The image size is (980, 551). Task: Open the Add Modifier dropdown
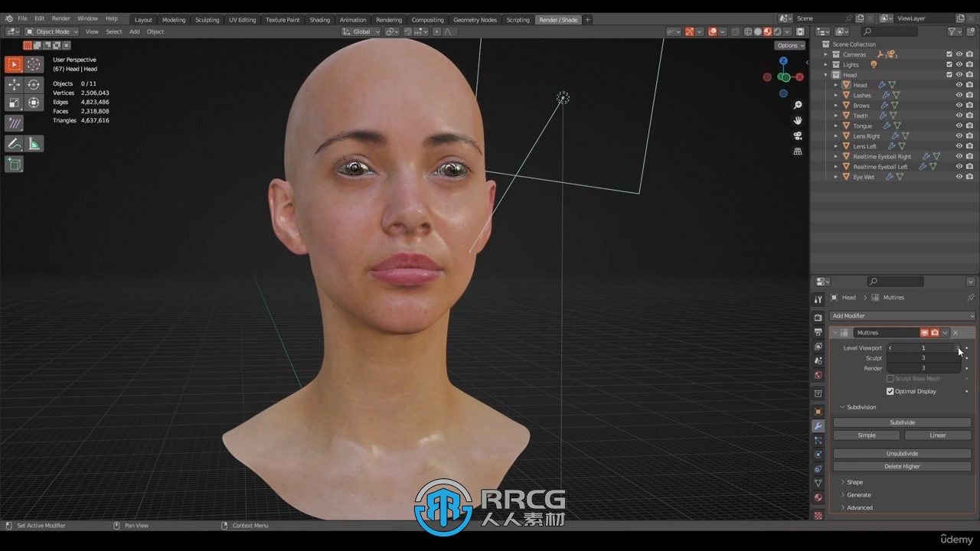click(x=903, y=315)
